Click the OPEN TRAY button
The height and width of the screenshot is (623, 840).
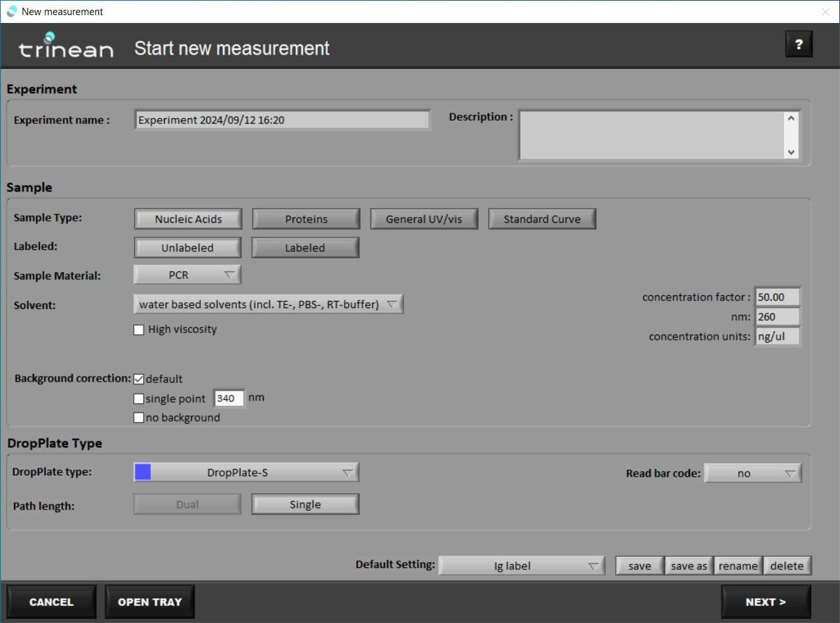[150, 602]
